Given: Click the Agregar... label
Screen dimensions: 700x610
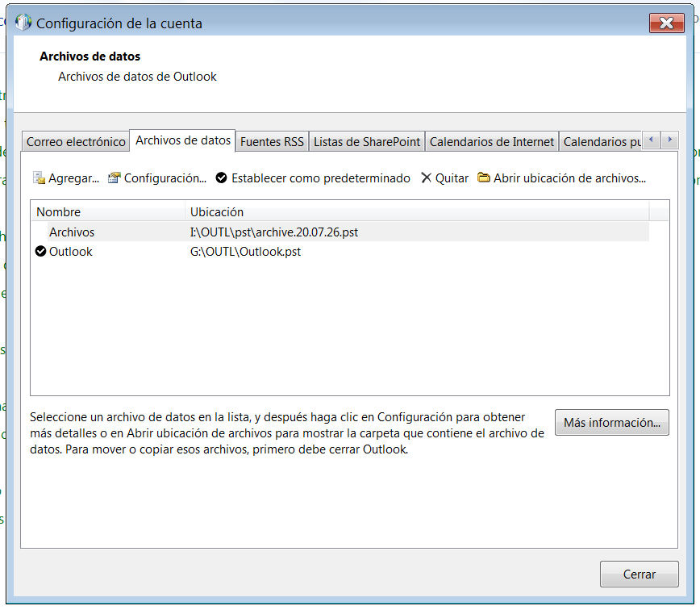Looking at the screenshot, I should [x=73, y=178].
